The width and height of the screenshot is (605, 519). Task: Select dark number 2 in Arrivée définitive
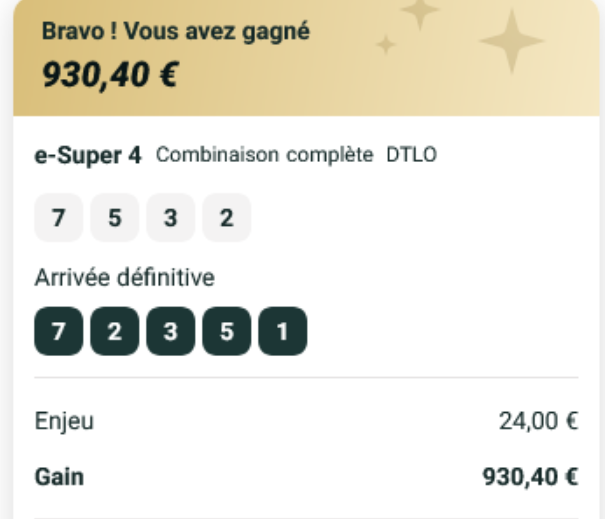(x=115, y=331)
